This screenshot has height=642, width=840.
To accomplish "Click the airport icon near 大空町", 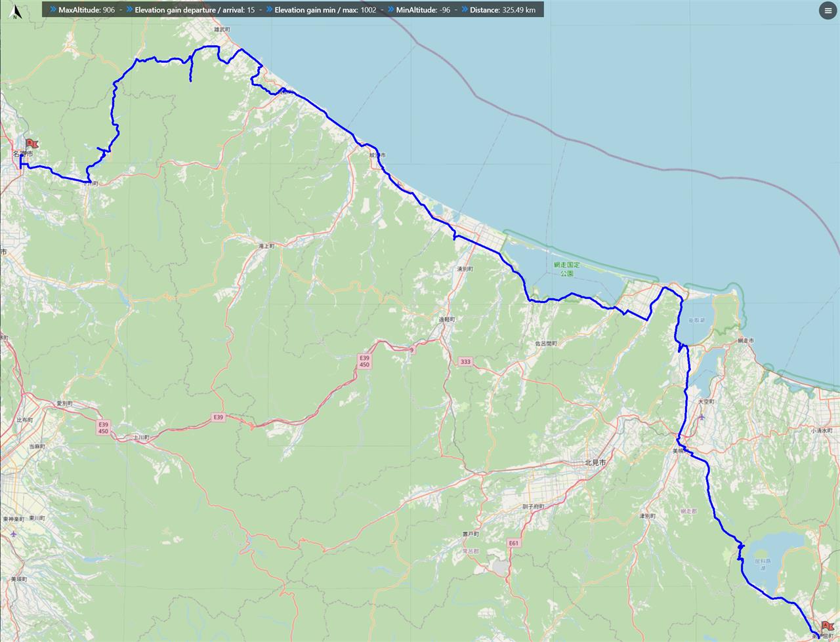I will (702, 416).
